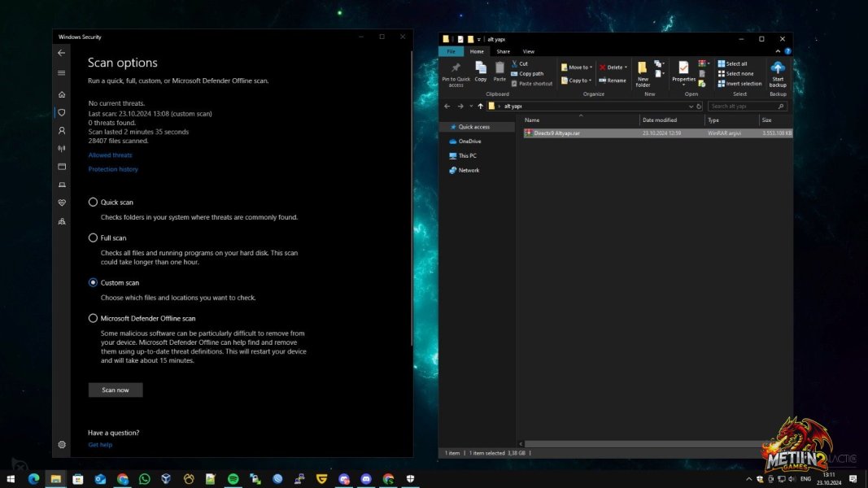Open Device security in Windows Security sidebar
This screenshot has width=868, height=488.
(62, 185)
